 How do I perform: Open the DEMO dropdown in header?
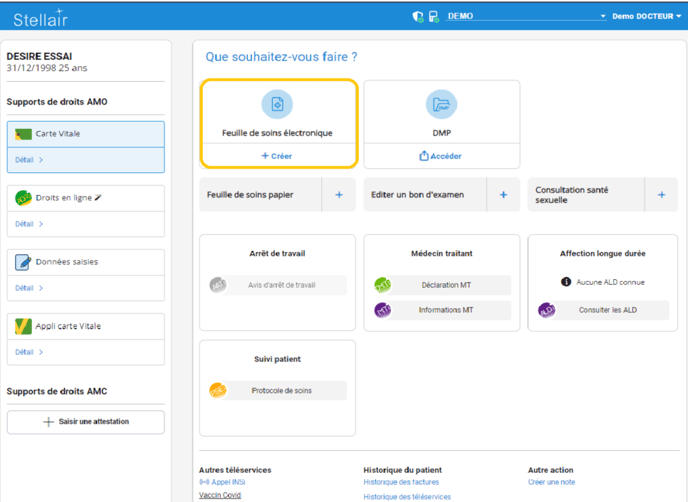click(x=527, y=17)
